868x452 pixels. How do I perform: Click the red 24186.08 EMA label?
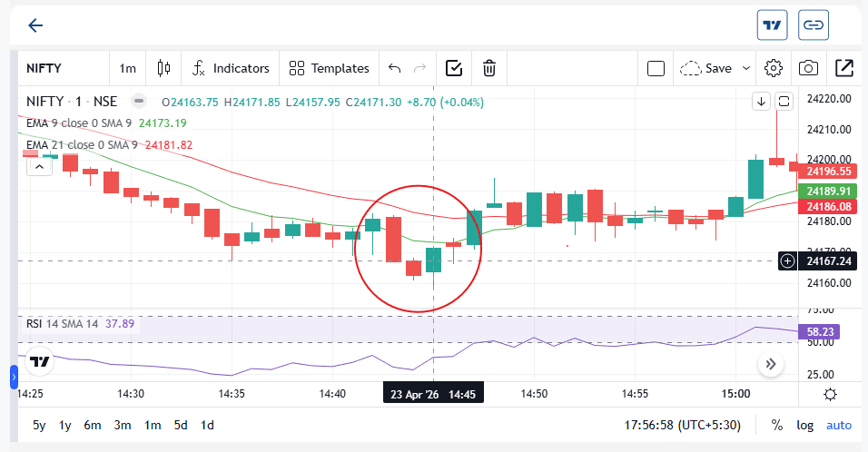[x=827, y=207]
